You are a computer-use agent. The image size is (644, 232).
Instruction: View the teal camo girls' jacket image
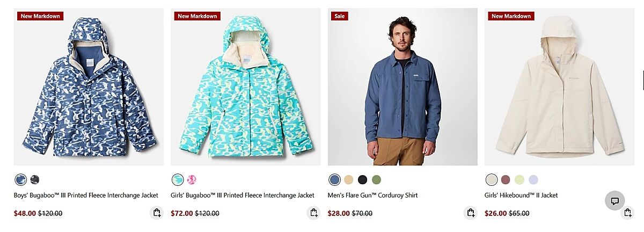245,86
